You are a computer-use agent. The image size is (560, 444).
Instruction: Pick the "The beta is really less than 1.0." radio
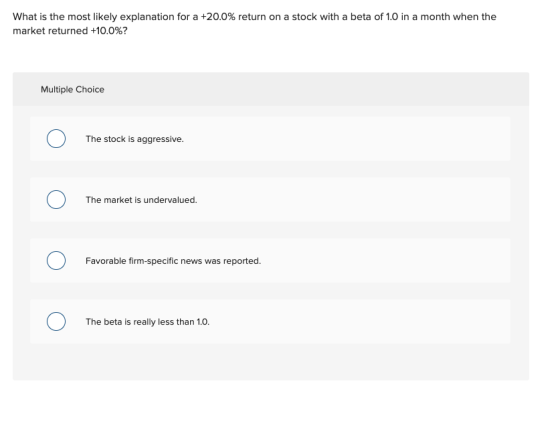coord(56,321)
